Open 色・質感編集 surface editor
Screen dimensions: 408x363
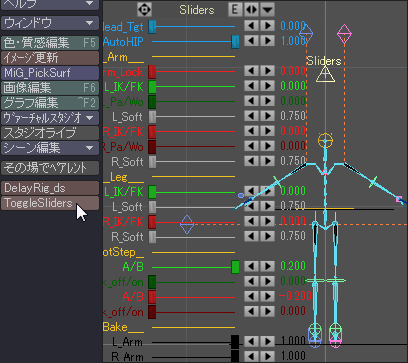[50, 43]
